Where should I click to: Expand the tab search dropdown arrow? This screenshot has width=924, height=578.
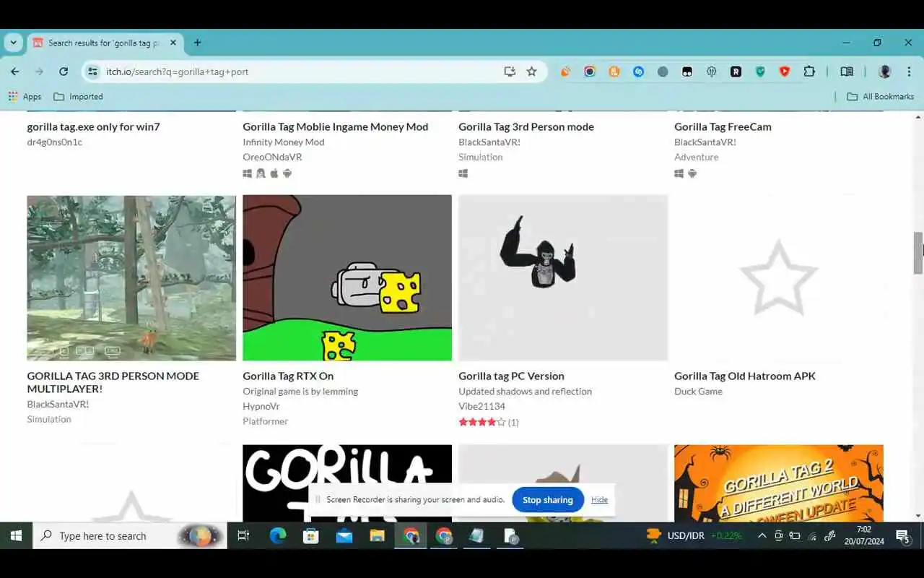pos(13,43)
